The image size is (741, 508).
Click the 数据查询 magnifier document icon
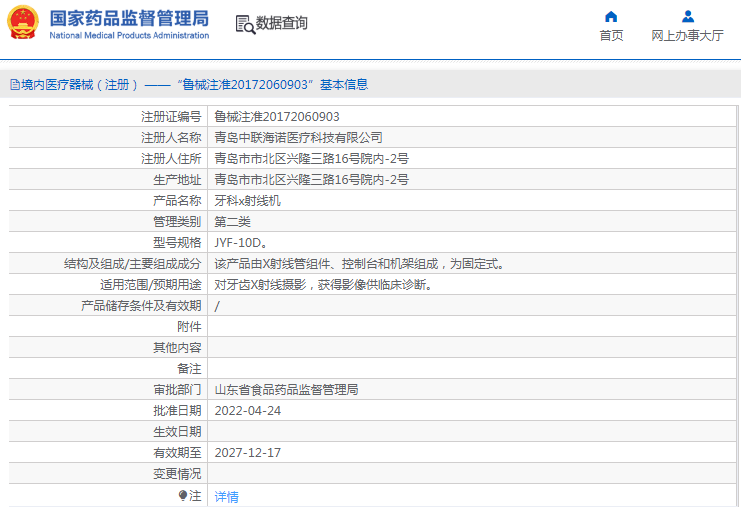[x=244, y=24]
